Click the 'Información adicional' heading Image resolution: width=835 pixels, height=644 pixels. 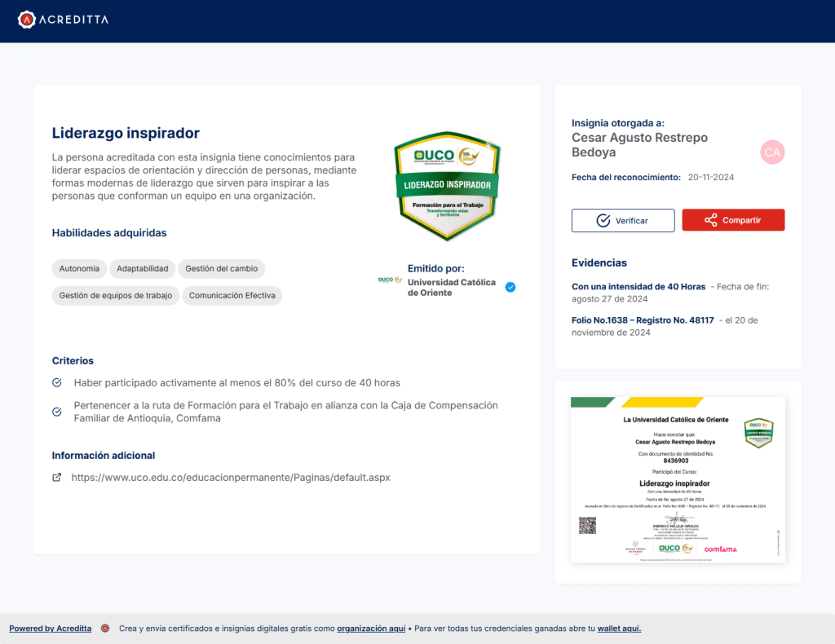point(104,456)
